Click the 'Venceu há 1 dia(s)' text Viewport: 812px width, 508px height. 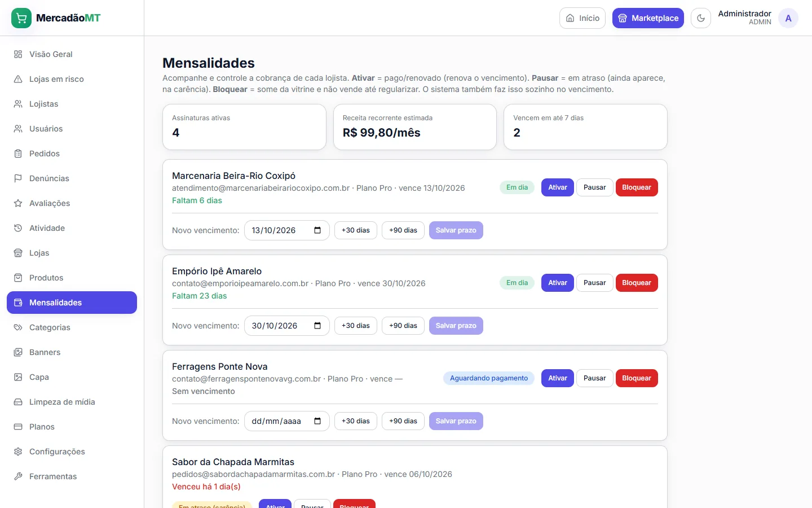206,487
